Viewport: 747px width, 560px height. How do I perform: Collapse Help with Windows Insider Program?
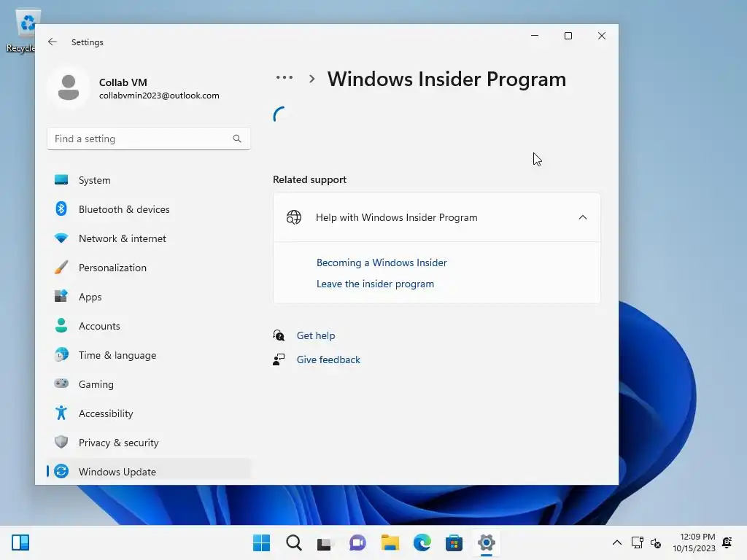[x=583, y=217]
